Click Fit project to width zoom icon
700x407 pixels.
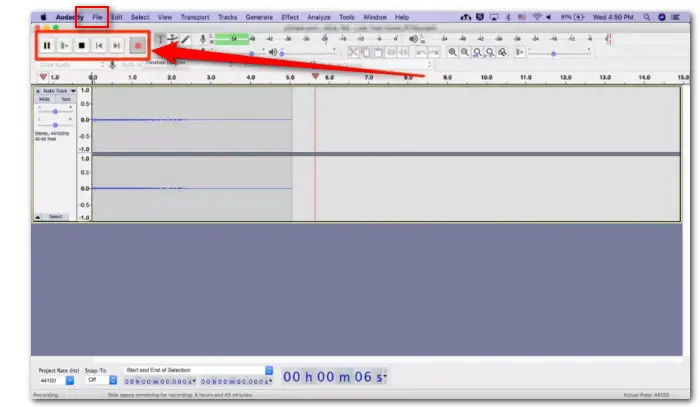490,52
